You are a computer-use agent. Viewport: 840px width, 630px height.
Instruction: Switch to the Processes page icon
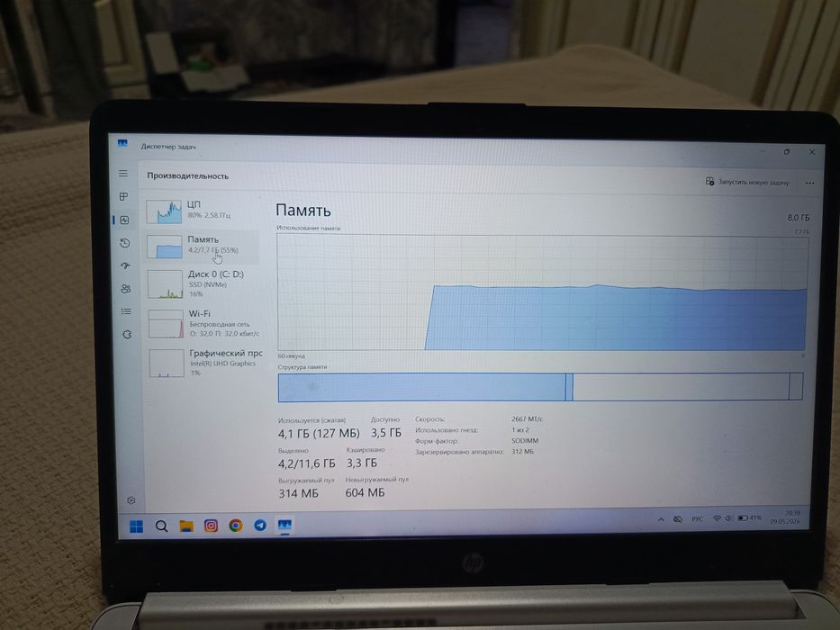point(123,196)
